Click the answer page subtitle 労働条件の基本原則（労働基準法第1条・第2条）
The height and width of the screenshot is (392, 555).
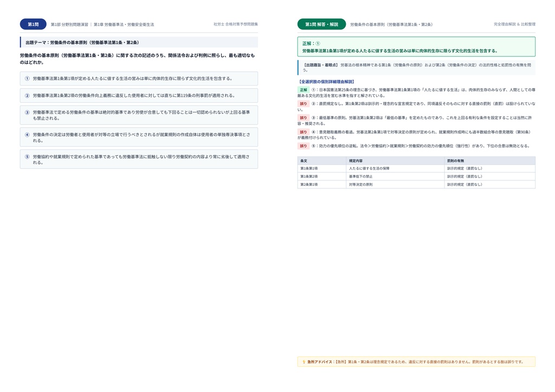coord(391,24)
